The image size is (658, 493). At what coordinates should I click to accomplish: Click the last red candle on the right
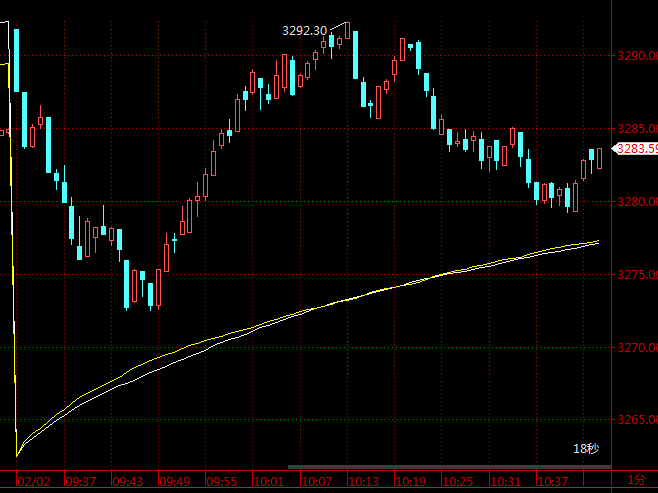click(x=599, y=158)
